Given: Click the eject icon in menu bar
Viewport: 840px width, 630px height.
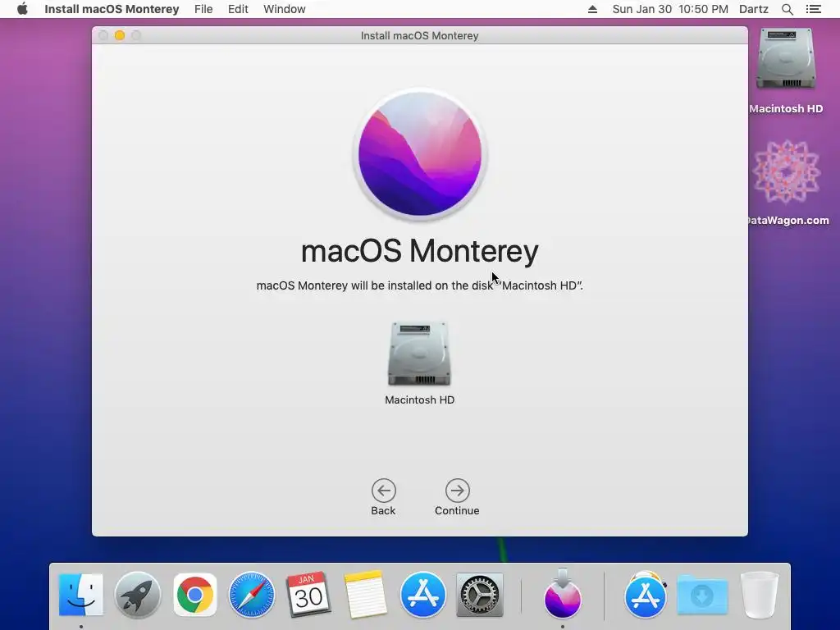Looking at the screenshot, I should pyautogui.click(x=592, y=9).
